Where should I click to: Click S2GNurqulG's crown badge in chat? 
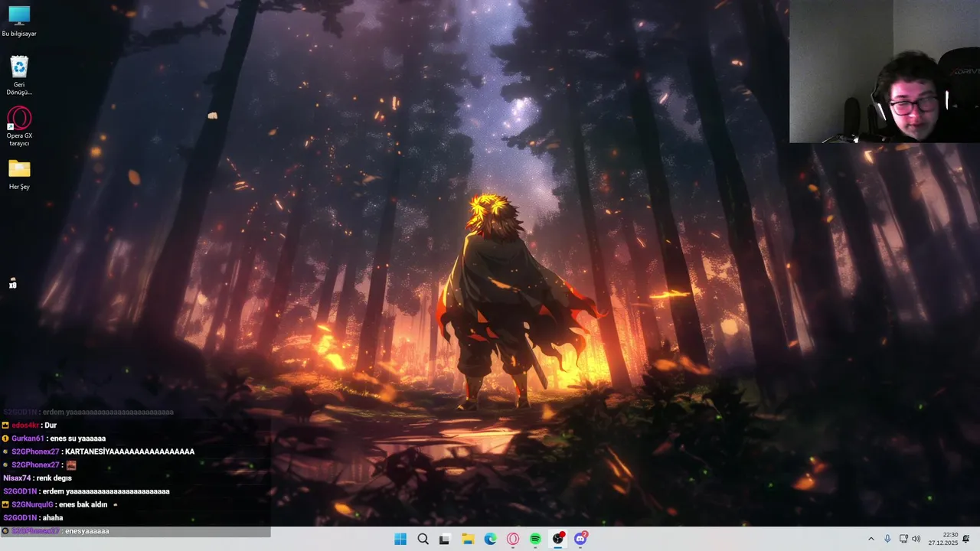pyautogui.click(x=5, y=504)
